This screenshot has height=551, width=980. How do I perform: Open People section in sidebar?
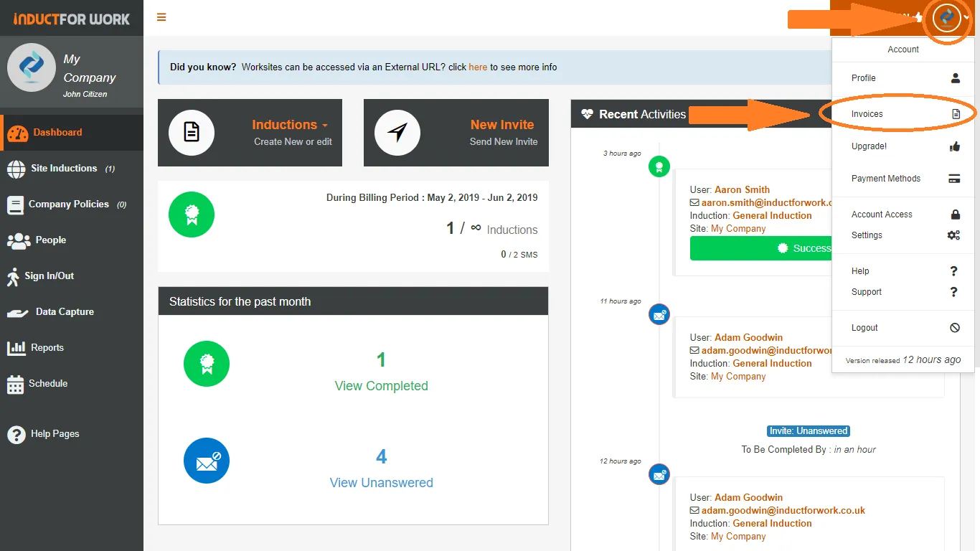72,240
